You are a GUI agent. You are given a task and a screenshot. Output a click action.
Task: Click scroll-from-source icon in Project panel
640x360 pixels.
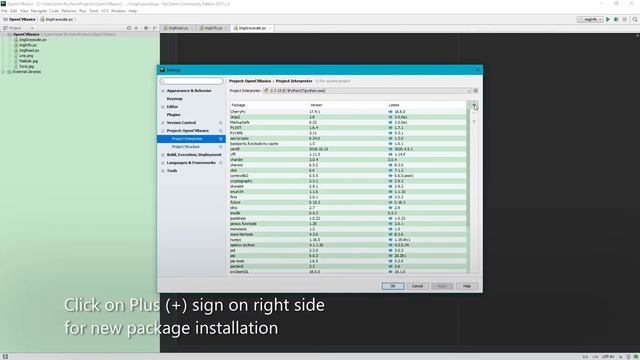pos(129,28)
